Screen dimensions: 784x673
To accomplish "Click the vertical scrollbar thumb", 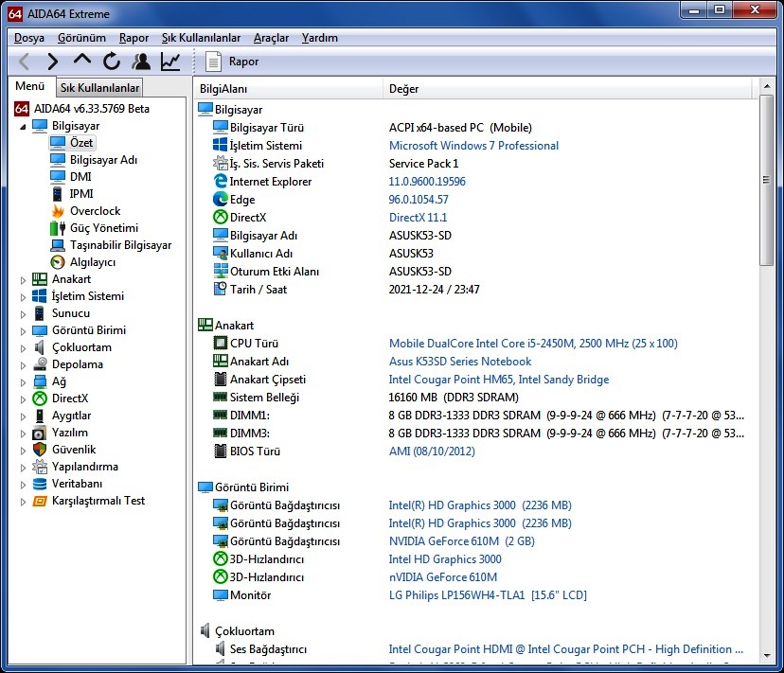I will 767,181.
